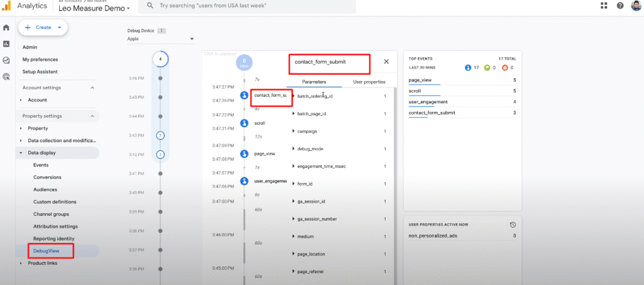The height and width of the screenshot is (285, 644).
Task: Click the contact_form_submit event icon in timeline
Action: (x=245, y=95)
